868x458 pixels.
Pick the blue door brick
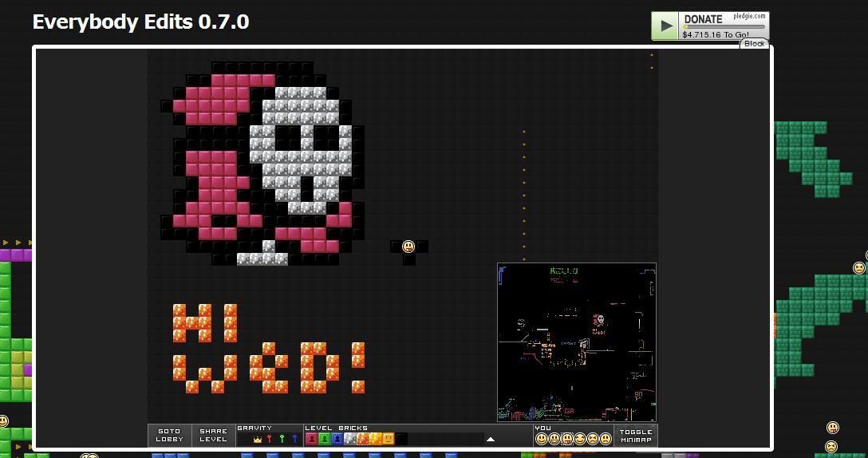[337, 439]
